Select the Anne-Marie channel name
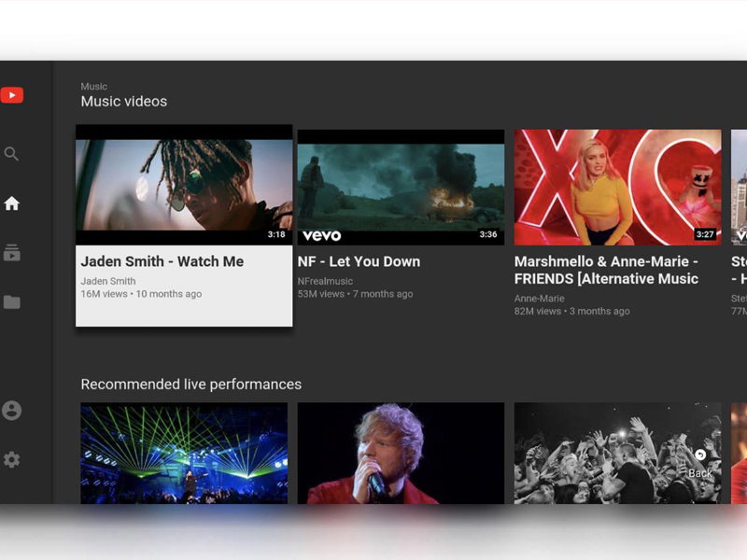 click(540, 298)
